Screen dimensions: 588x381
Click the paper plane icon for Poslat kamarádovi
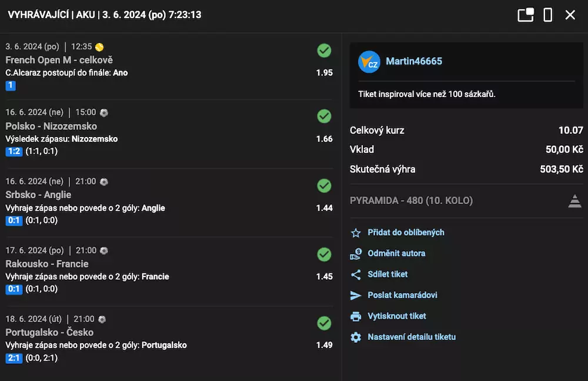(356, 295)
